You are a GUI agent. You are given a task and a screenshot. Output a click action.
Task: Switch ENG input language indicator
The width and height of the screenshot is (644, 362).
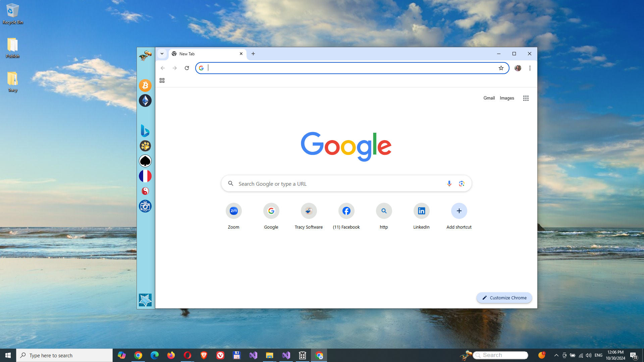(x=598, y=355)
